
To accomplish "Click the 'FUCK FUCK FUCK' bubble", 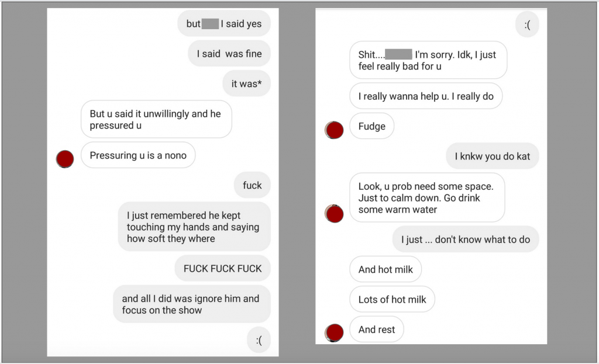I will [223, 268].
